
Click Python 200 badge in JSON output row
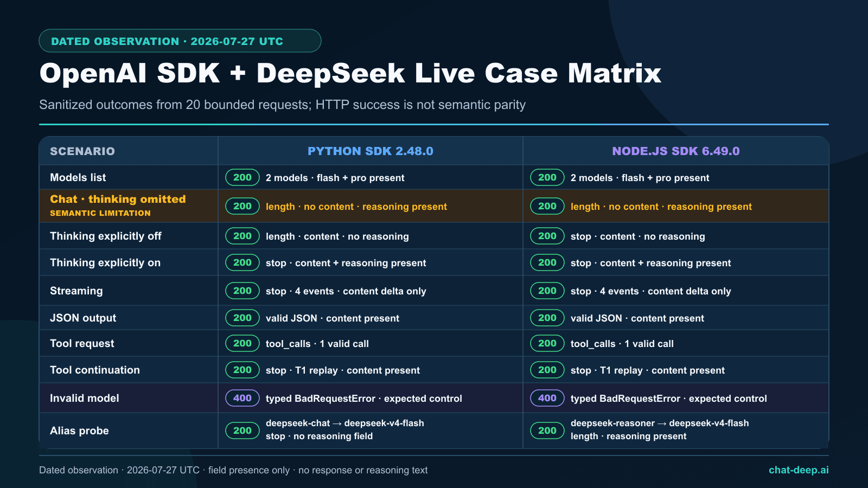[x=242, y=318]
